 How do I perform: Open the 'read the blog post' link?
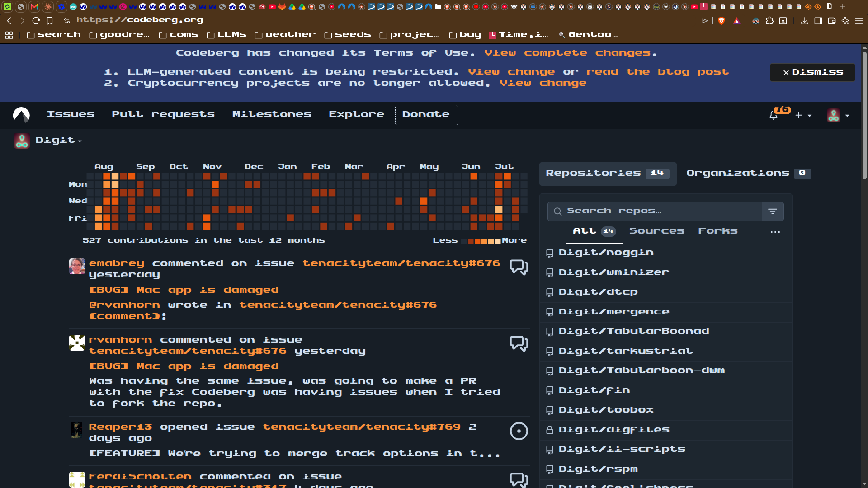click(658, 72)
